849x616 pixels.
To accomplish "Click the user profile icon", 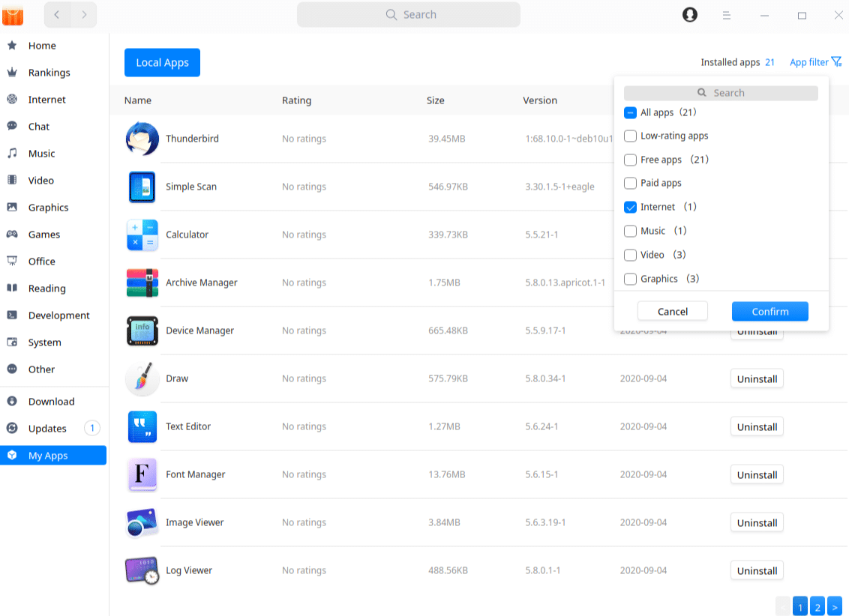I will click(x=689, y=14).
